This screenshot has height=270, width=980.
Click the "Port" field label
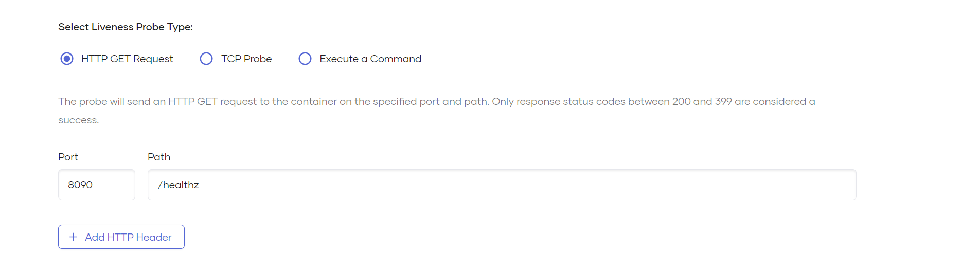tap(68, 157)
